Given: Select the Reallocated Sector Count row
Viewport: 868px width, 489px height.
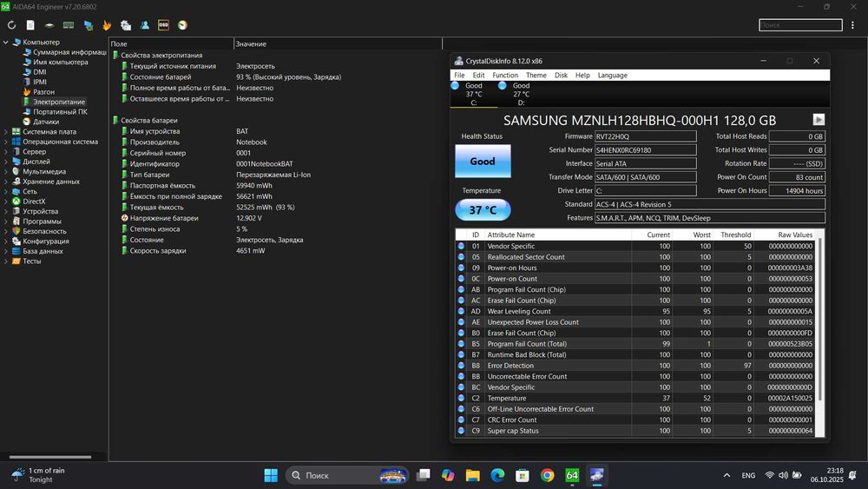Looking at the screenshot, I should click(x=635, y=257).
